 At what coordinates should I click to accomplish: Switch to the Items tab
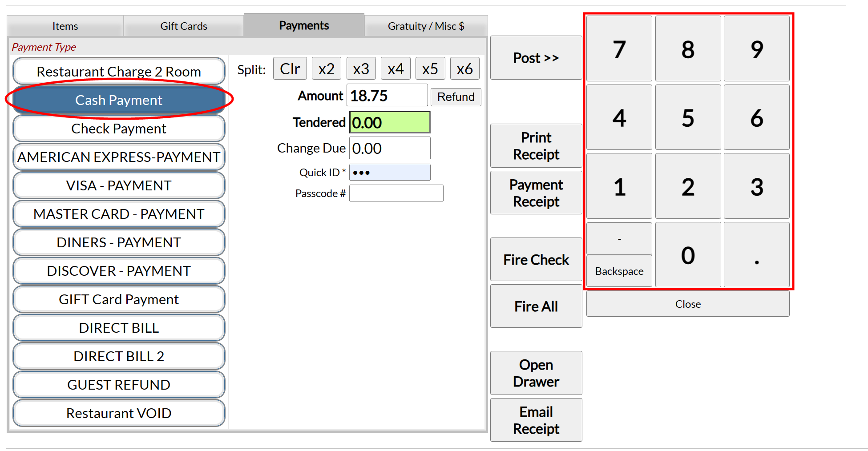tap(65, 26)
